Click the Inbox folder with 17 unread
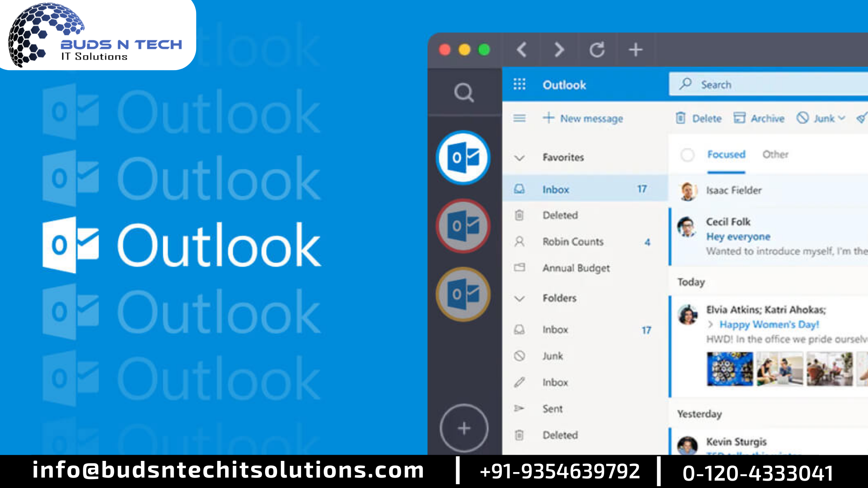Image resolution: width=868 pixels, height=488 pixels. click(x=581, y=189)
